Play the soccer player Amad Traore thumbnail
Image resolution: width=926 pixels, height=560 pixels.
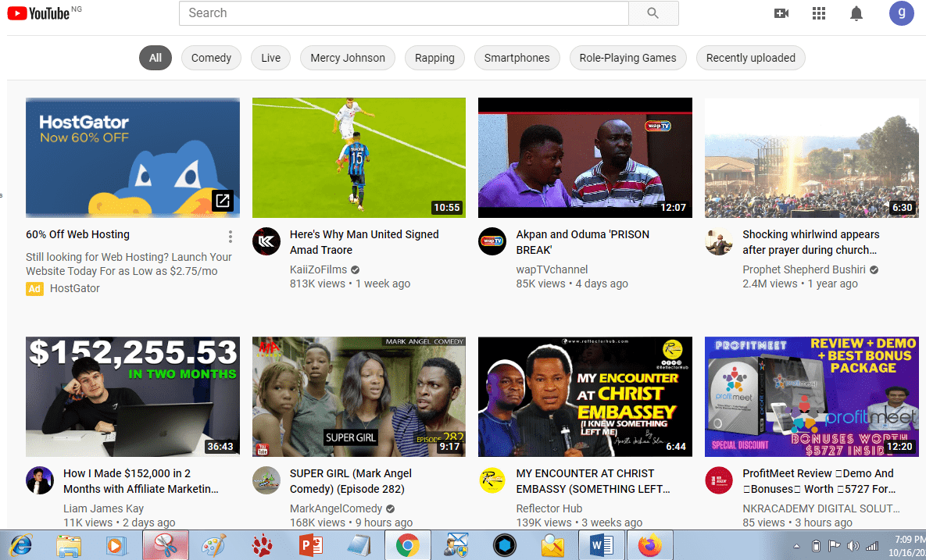359,158
